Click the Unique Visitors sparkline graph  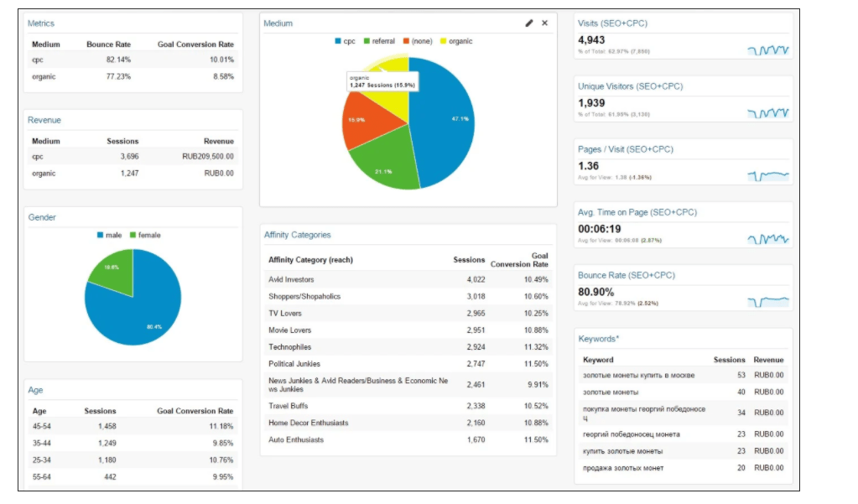point(767,113)
